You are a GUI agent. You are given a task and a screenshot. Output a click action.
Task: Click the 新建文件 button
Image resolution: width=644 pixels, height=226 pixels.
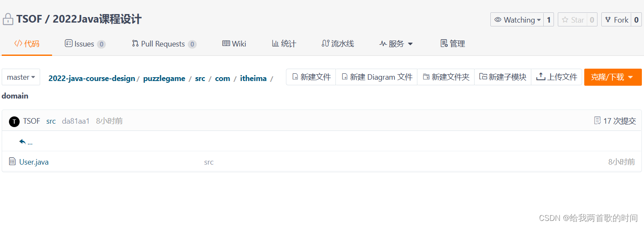[311, 77]
